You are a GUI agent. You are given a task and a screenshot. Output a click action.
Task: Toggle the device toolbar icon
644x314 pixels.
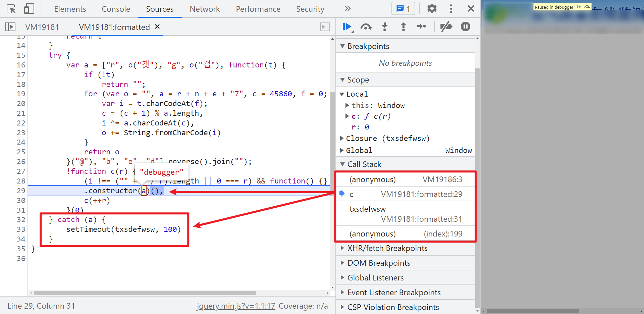pyautogui.click(x=29, y=9)
